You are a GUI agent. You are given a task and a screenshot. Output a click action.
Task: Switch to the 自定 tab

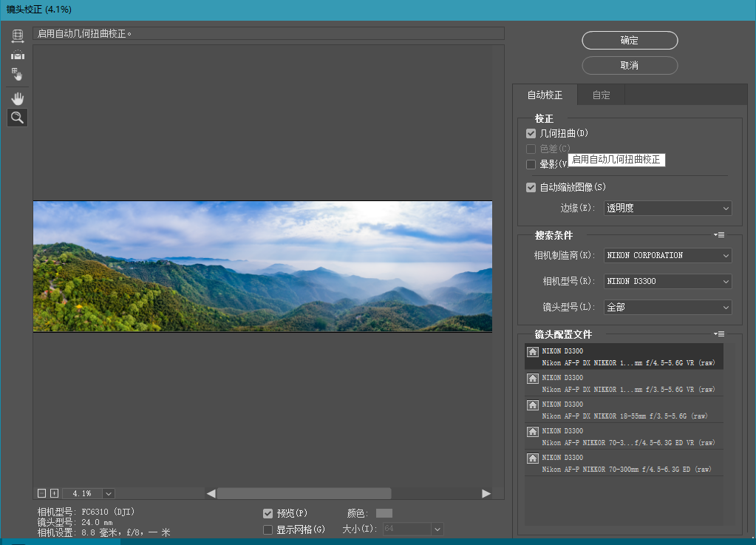[x=601, y=95]
